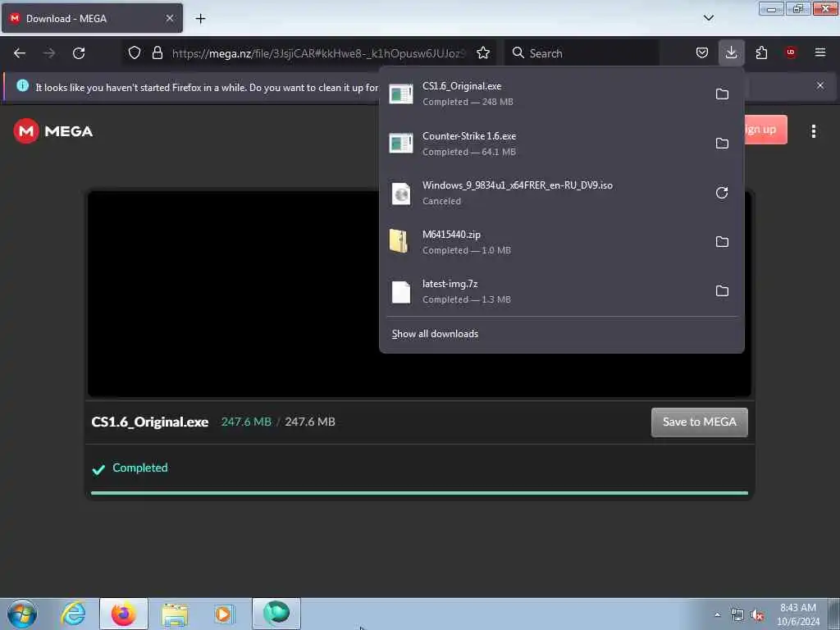The width and height of the screenshot is (840, 630).
Task: Select the Download - MEGA tab
Action: click(x=92, y=18)
